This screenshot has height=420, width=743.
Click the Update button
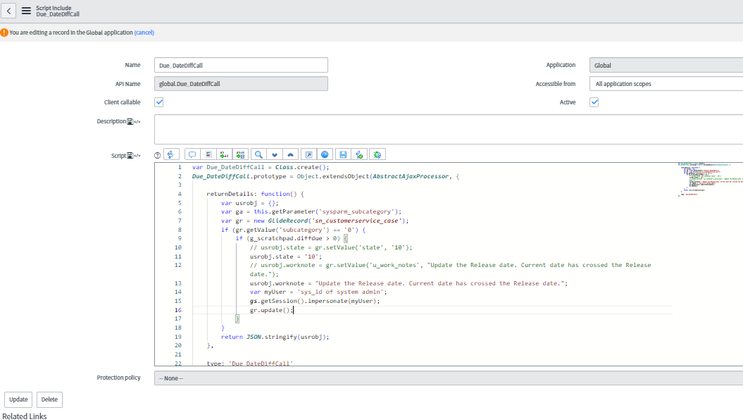coord(18,399)
